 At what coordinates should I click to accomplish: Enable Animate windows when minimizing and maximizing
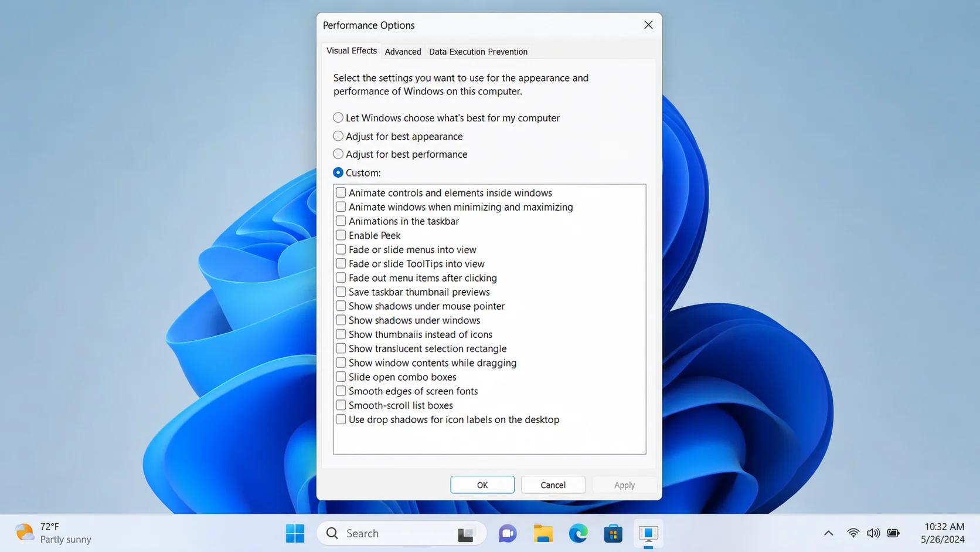point(341,206)
